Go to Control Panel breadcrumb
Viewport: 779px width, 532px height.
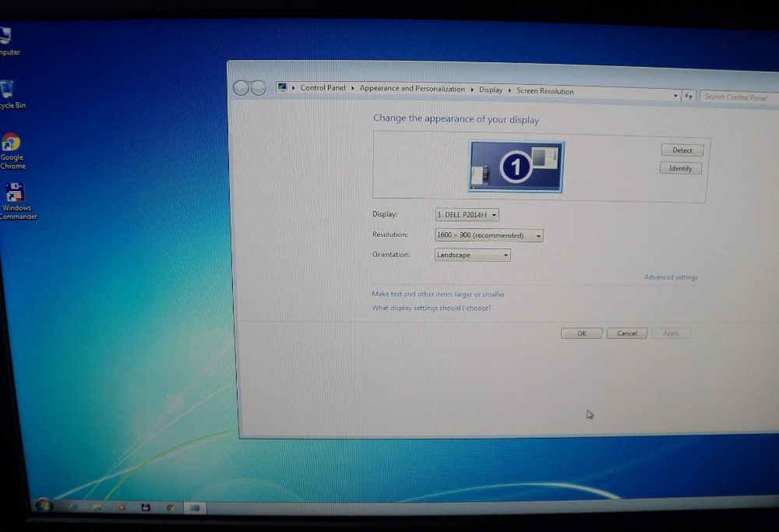coord(323,87)
